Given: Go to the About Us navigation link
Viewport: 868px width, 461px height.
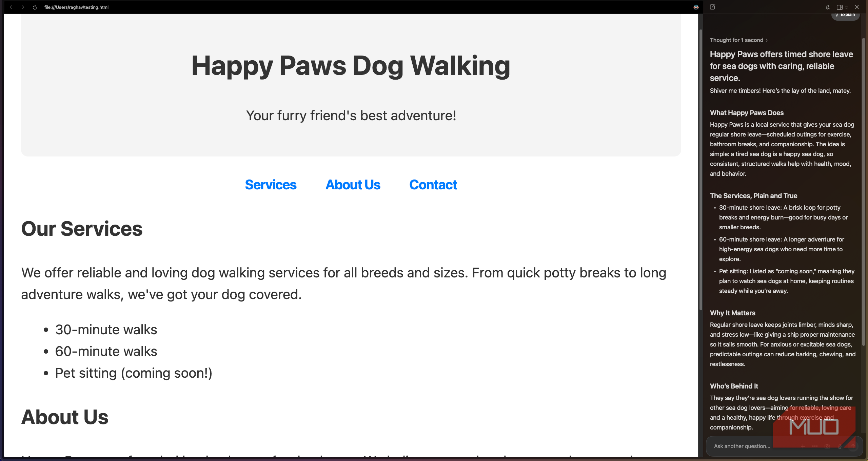Looking at the screenshot, I should (353, 185).
